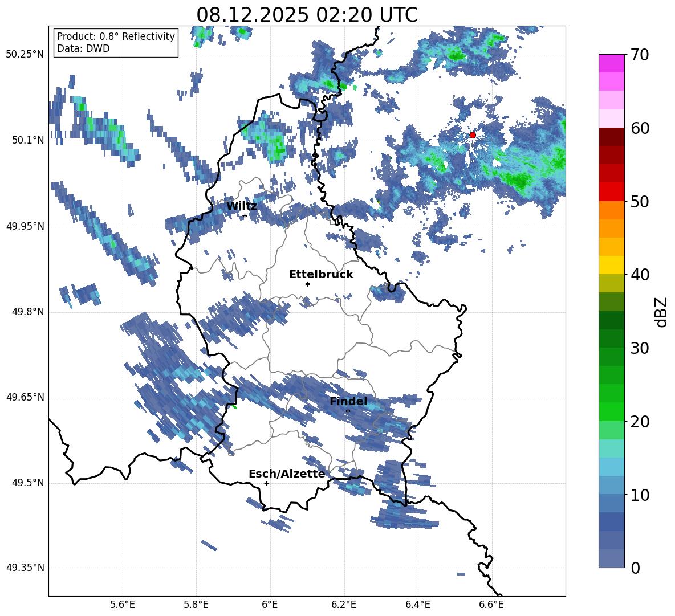The image size is (675, 616).
Task: Click the '6.6°E' longitude label
Action: tap(491, 605)
